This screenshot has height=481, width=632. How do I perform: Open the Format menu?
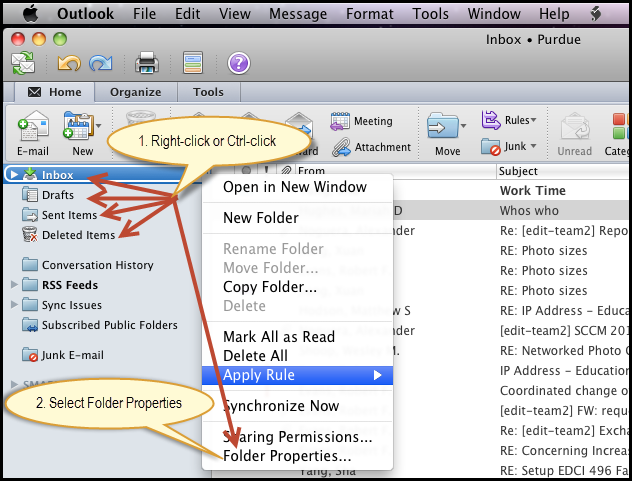pos(370,14)
